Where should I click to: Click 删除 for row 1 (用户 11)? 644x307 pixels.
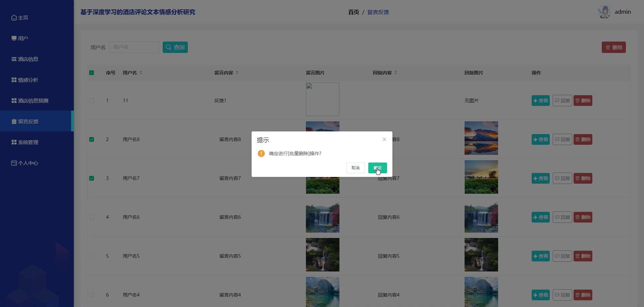(x=583, y=101)
